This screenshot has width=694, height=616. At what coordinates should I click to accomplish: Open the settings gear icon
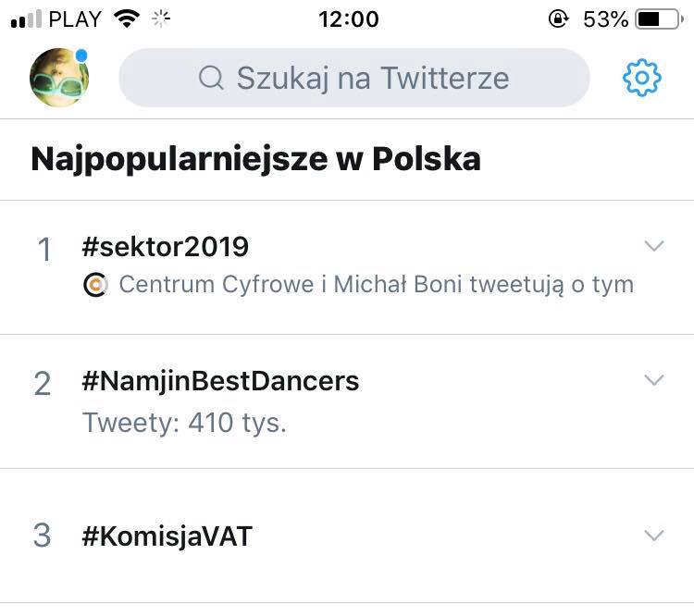(642, 78)
